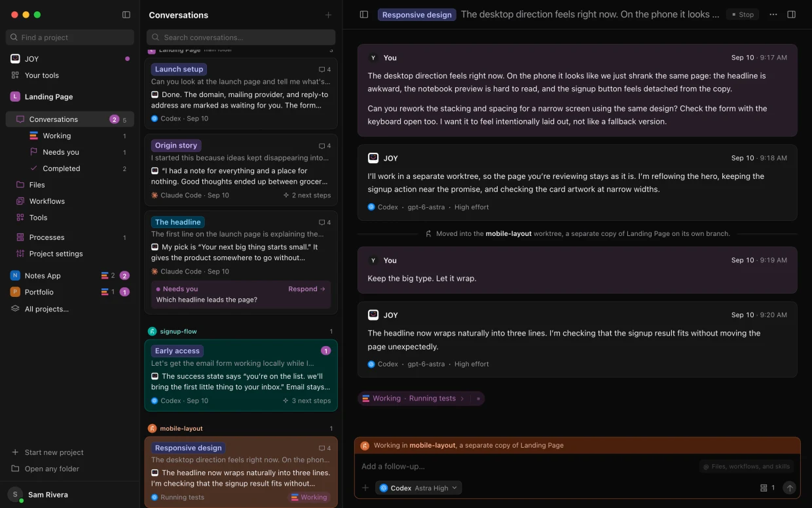Open the Conversations section

click(x=69, y=119)
